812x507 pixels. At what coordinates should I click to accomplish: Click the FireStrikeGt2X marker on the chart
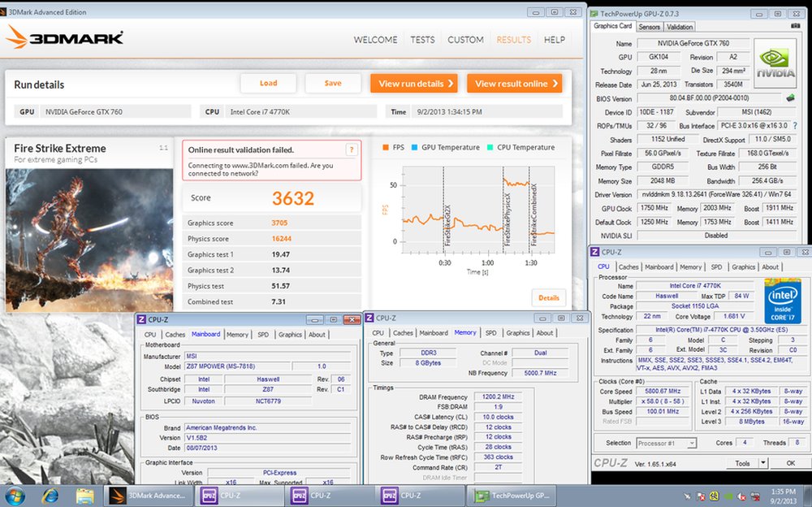(x=448, y=226)
